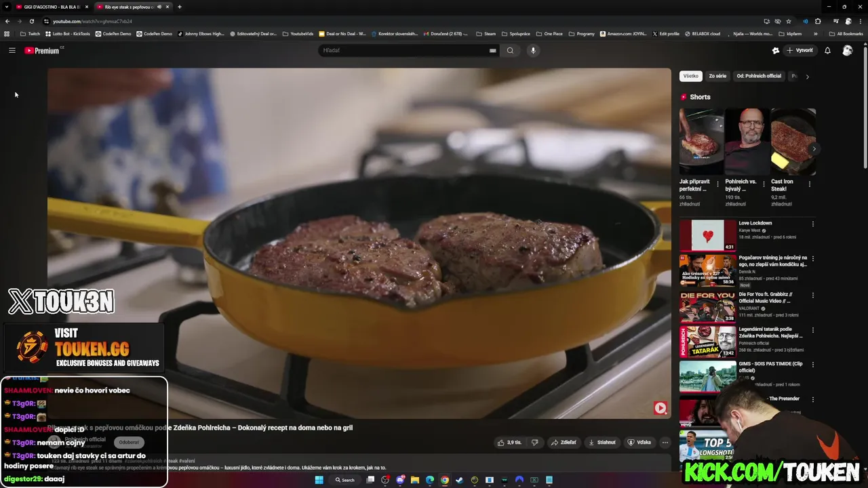
Task: Go back in browser history
Action: [x=7, y=21]
